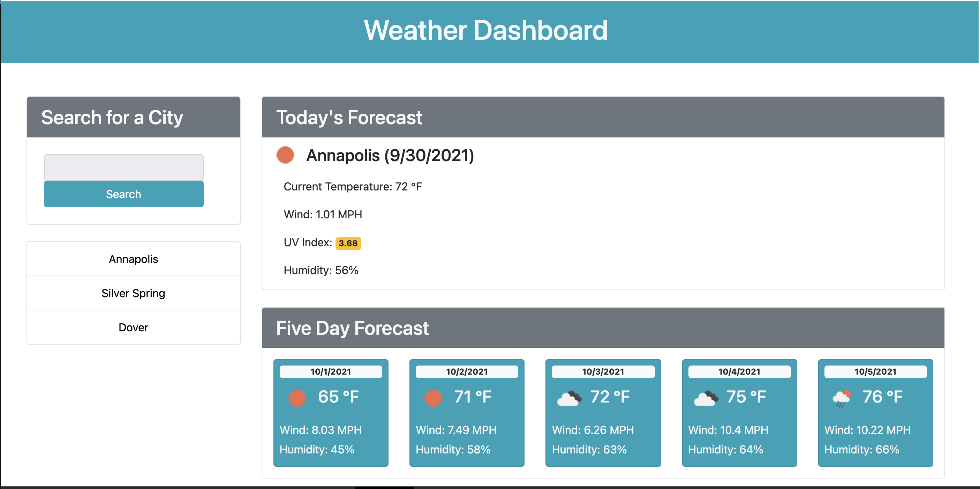Click the sun icon next to Annapolis heading

click(285, 155)
